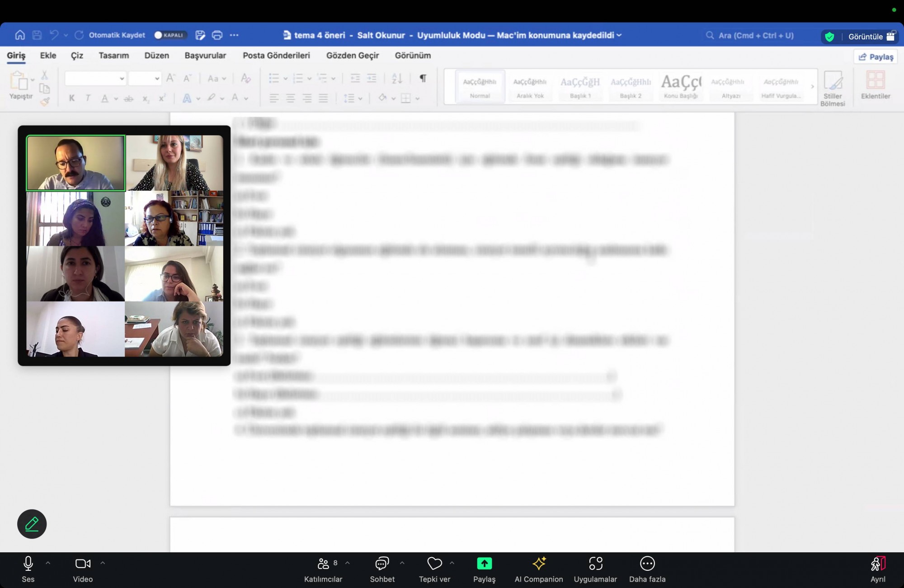Open the Katılımcılar participants panel
Viewport: 904px width, 588px height.
(323, 569)
